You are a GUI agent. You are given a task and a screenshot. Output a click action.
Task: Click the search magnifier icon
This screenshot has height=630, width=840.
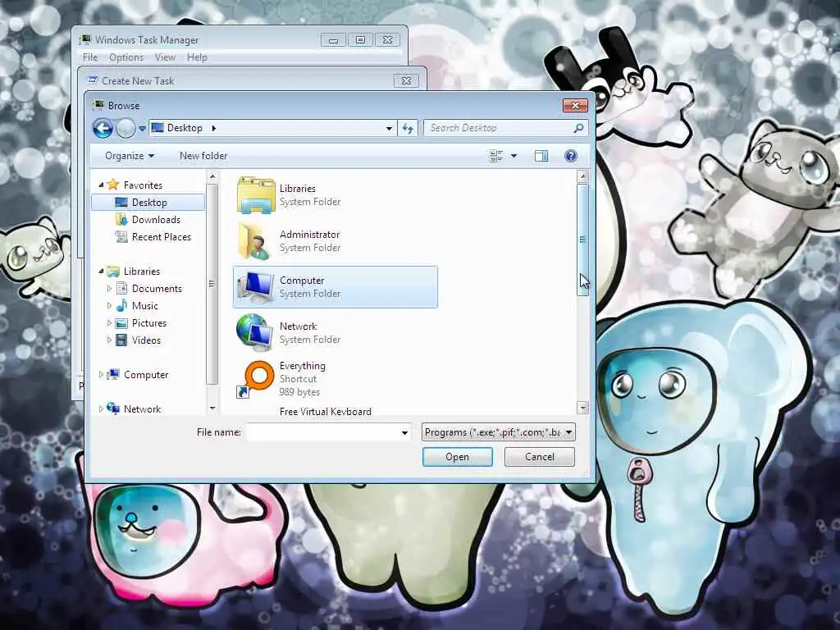[578, 128]
